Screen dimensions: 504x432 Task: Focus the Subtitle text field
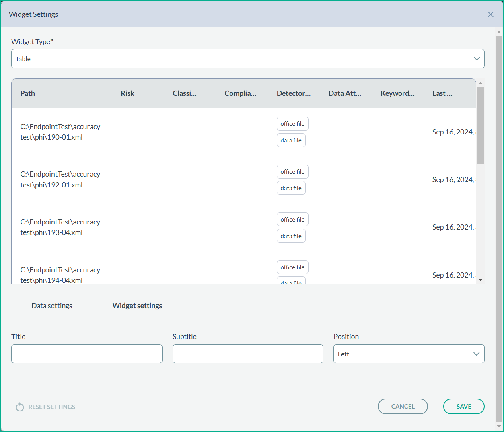[x=248, y=354]
